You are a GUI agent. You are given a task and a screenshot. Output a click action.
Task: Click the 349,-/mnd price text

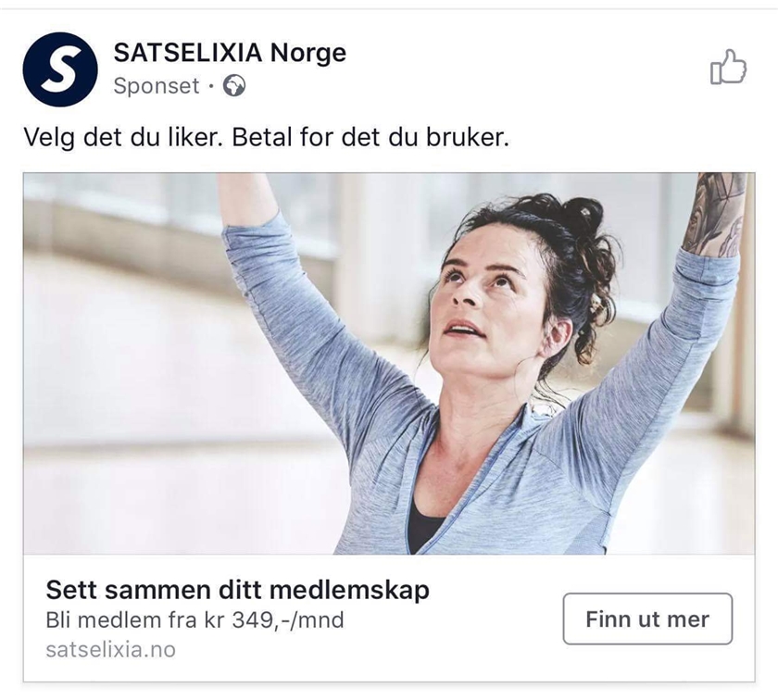[x=288, y=620]
